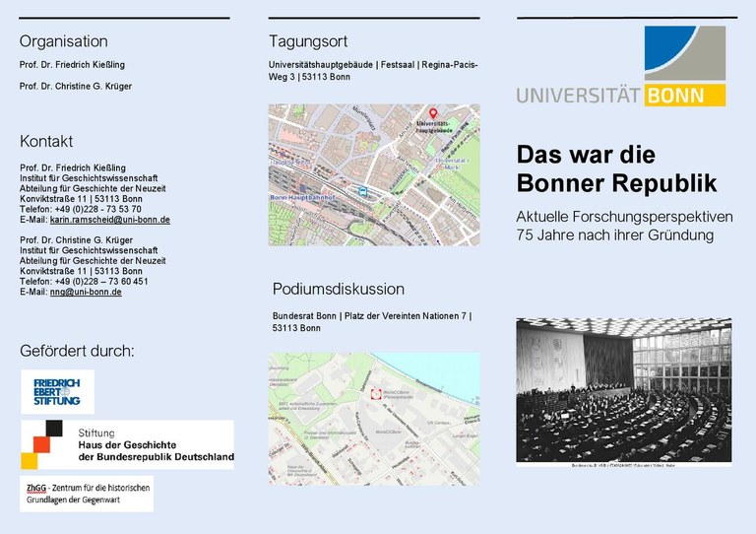Click the red square marker at WorldCCBonn

tap(374, 394)
